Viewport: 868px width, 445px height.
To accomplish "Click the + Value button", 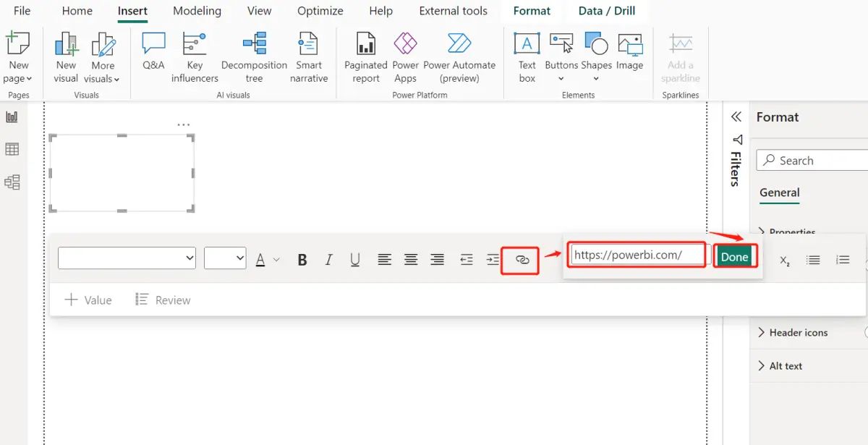I will pos(88,300).
